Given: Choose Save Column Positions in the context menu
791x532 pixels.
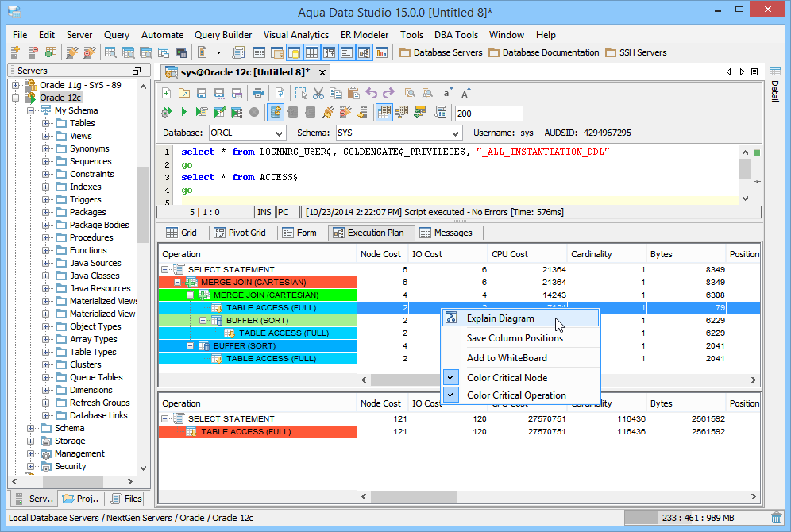Looking at the screenshot, I should tap(521, 337).
